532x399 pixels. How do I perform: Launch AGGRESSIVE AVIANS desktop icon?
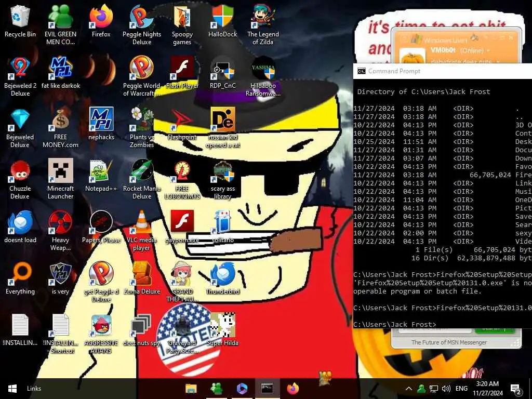point(101,334)
